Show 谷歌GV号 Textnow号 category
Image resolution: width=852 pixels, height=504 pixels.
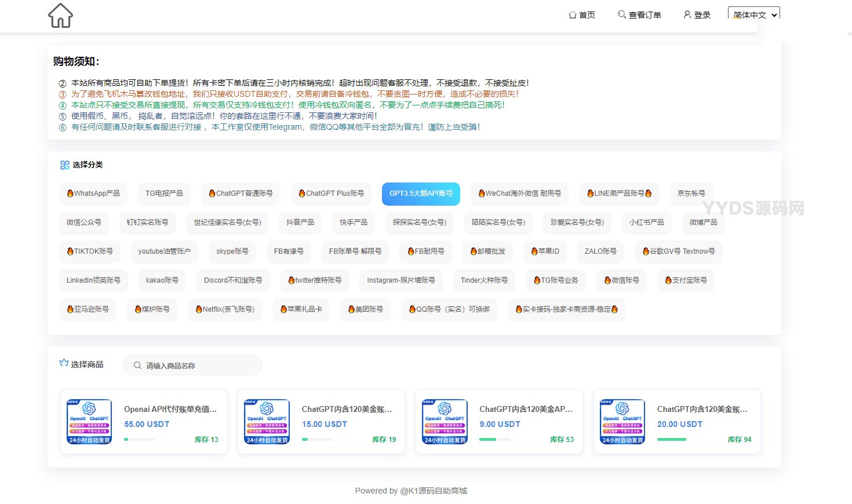679,251
